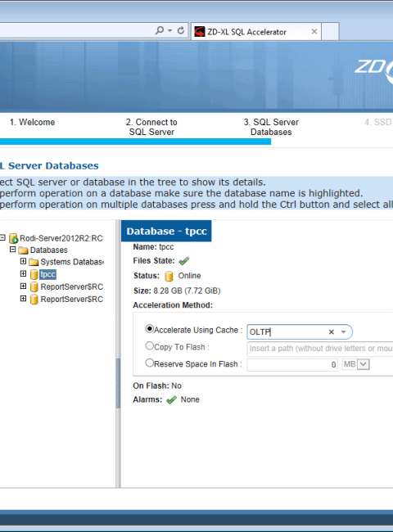
Task: Open the cache type dropdown arrow
Action: [x=343, y=331]
